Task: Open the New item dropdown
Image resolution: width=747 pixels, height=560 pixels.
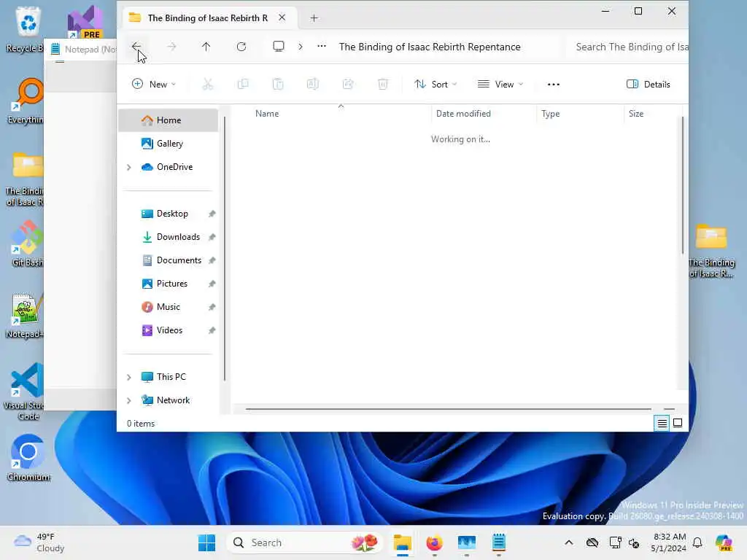Action: [153, 85]
